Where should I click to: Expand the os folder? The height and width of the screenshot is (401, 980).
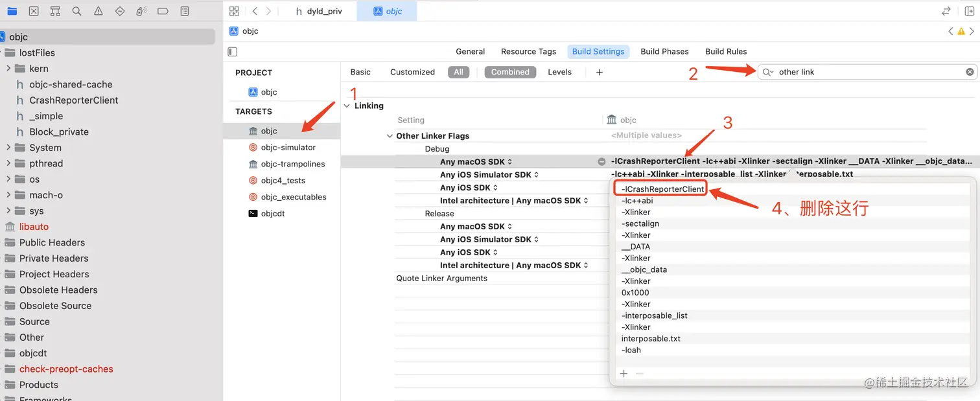click(8, 179)
